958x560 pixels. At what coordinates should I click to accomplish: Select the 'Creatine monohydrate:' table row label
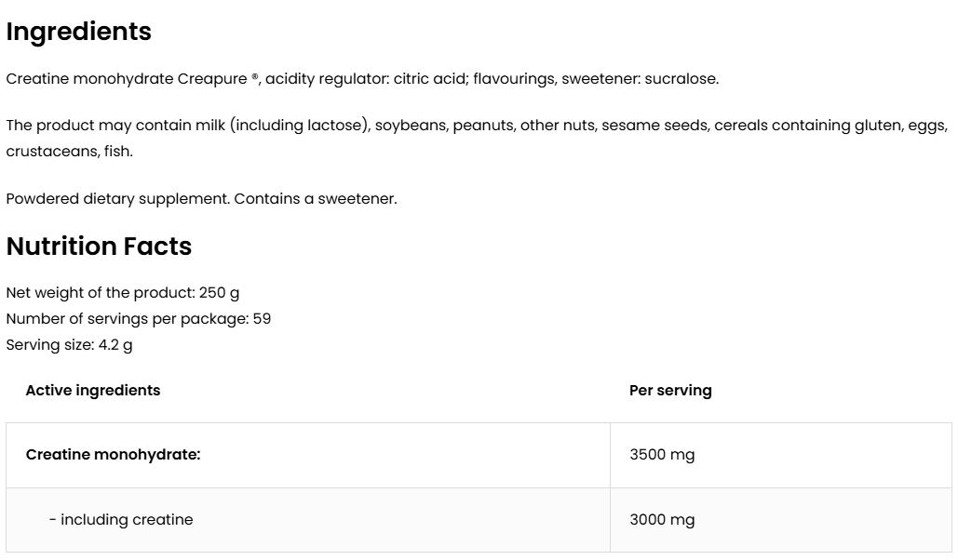(113, 455)
